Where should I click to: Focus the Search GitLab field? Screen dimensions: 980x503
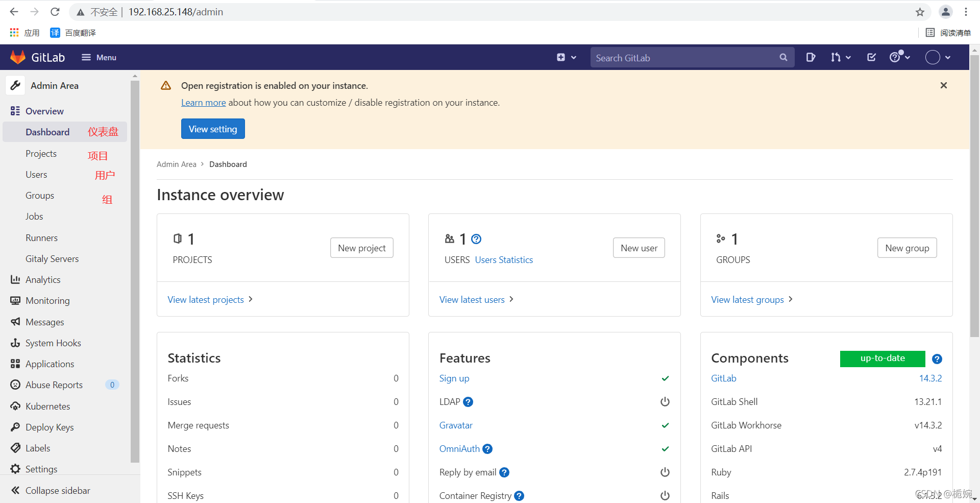tap(692, 58)
